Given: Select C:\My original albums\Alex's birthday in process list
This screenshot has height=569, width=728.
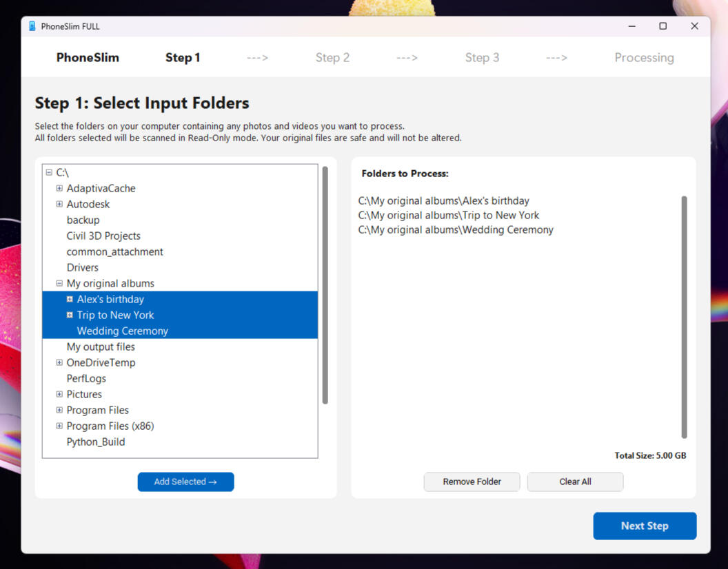Looking at the screenshot, I should point(443,200).
